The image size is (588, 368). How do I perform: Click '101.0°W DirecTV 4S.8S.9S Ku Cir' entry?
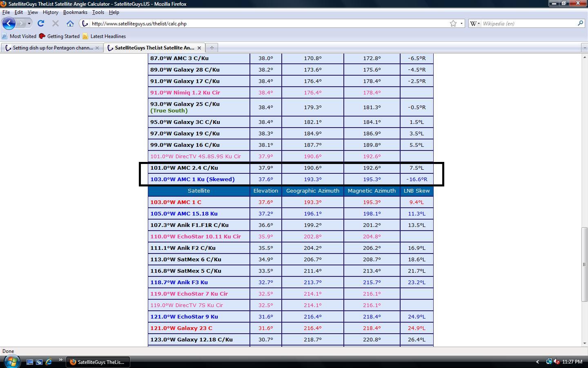[x=196, y=156]
